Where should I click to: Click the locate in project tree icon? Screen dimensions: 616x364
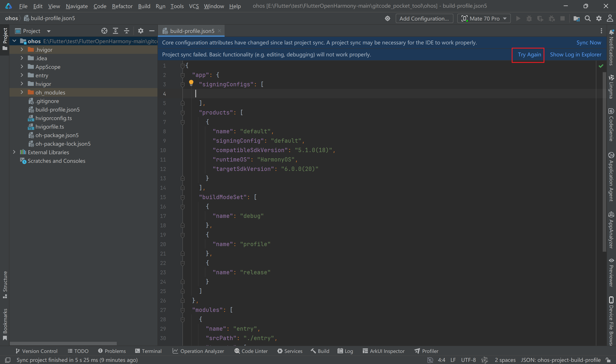(104, 31)
